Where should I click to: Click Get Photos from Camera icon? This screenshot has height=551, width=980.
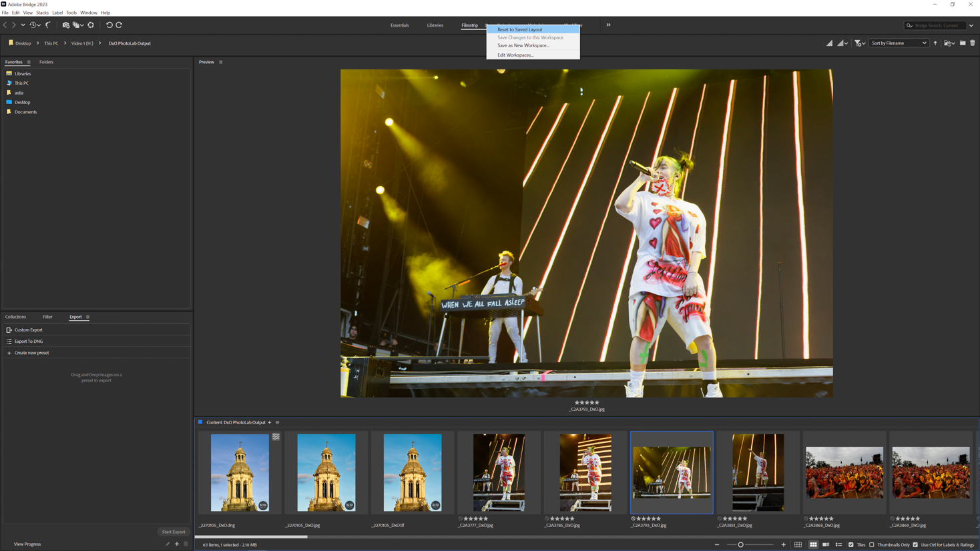coord(65,25)
